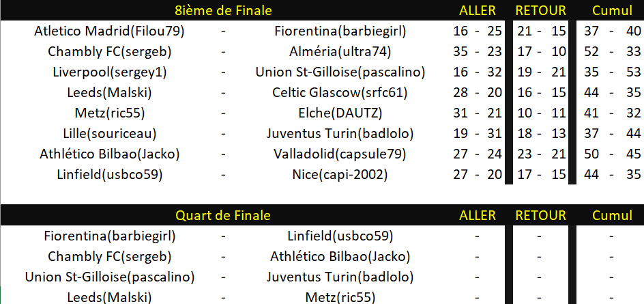Click the 'Quart de Finale' header cell
This screenshot has height=304, width=644.
tap(223, 215)
